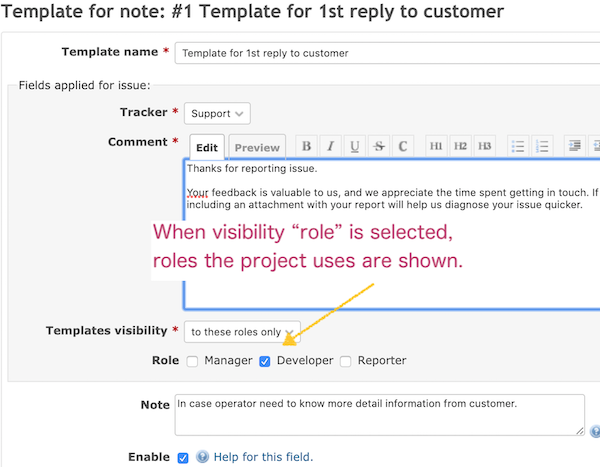Open the Tracker dropdown showing Support

217,113
